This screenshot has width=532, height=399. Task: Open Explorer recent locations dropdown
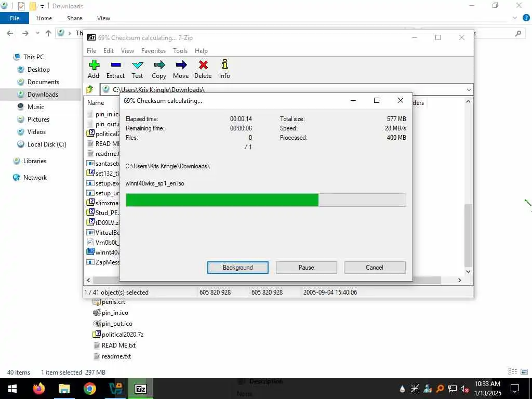(x=37, y=33)
